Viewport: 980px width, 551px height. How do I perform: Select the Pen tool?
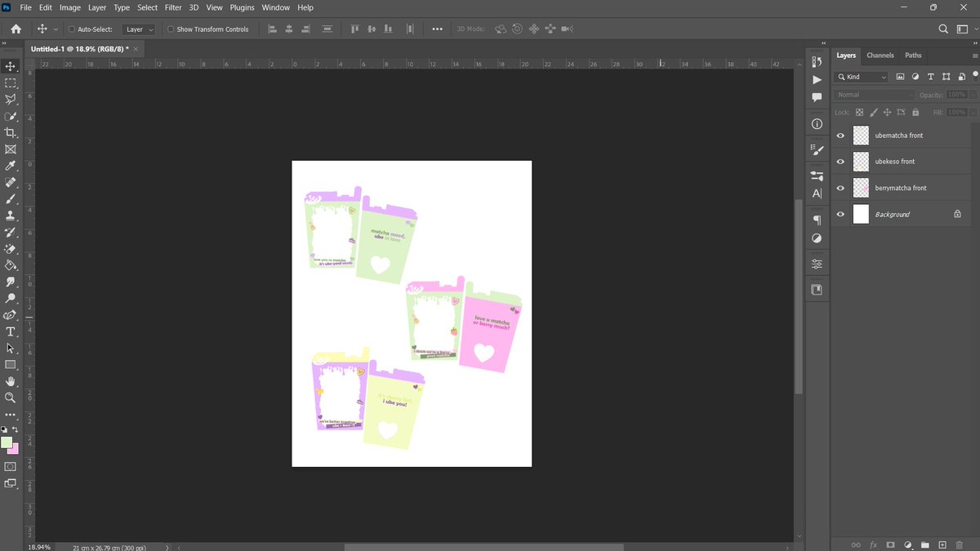pos(11,315)
